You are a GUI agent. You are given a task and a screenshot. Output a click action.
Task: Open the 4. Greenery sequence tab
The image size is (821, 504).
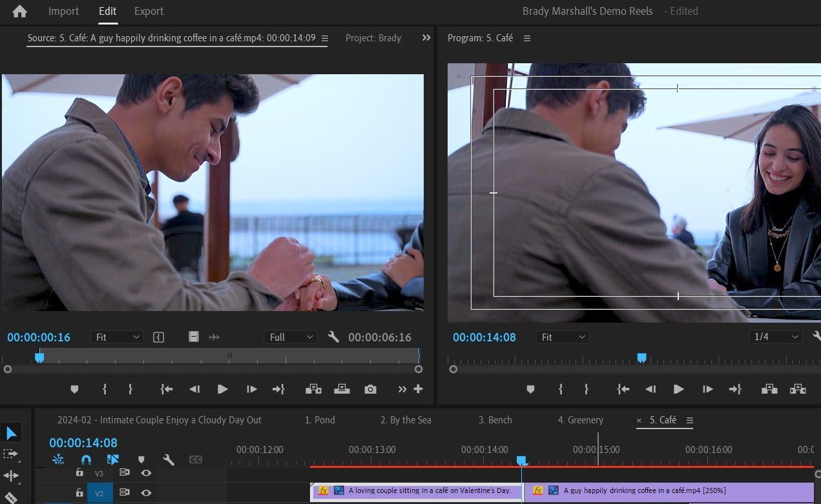pyautogui.click(x=581, y=420)
